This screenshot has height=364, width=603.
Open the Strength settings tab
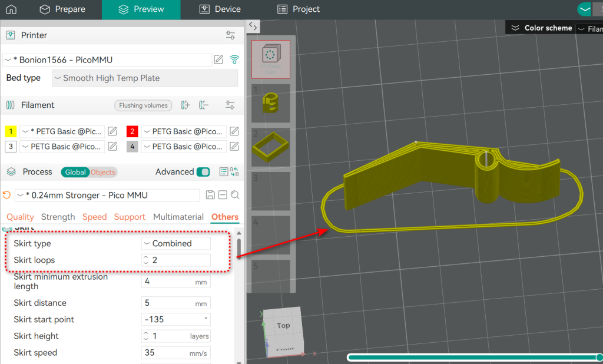tap(58, 217)
